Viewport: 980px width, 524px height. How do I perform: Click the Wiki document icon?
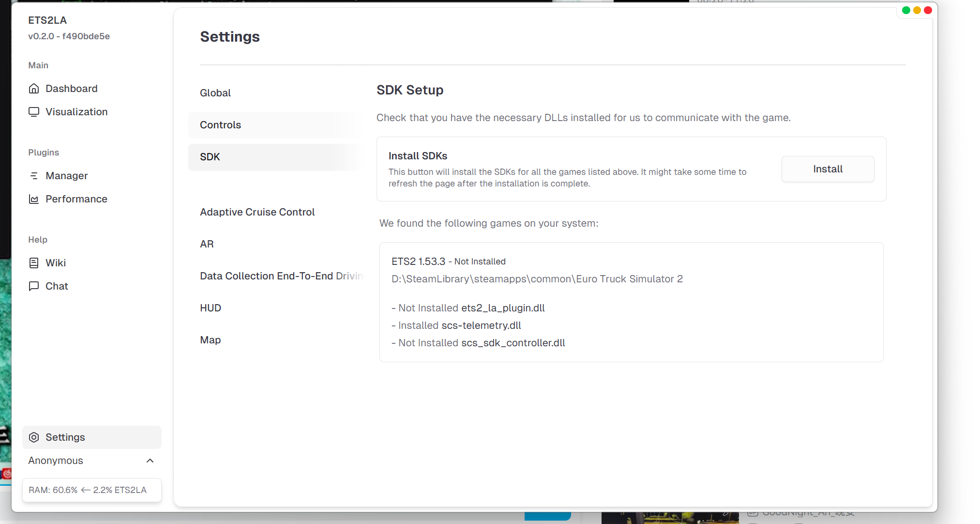(34, 263)
